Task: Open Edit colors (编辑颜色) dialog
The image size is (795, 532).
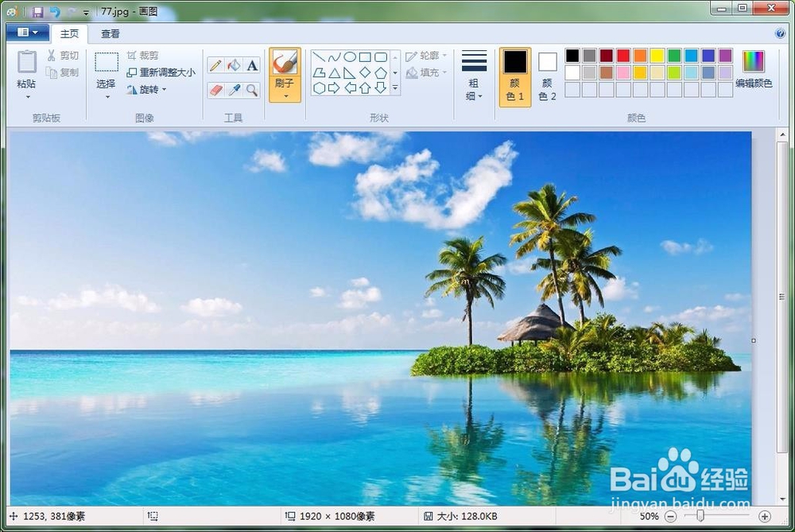Action: [754, 69]
